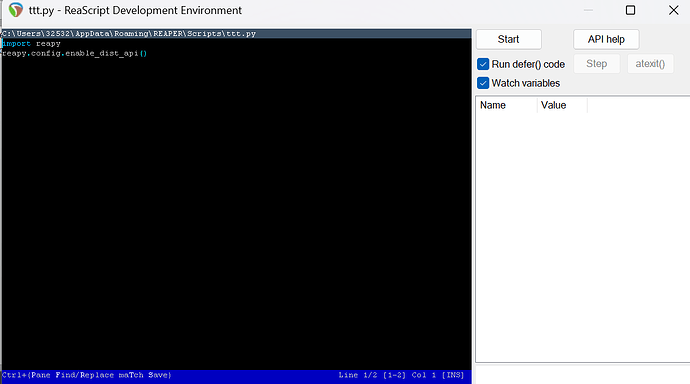Click the INS mode indicator
This screenshot has width=690, height=384.
(x=453, y=375)
